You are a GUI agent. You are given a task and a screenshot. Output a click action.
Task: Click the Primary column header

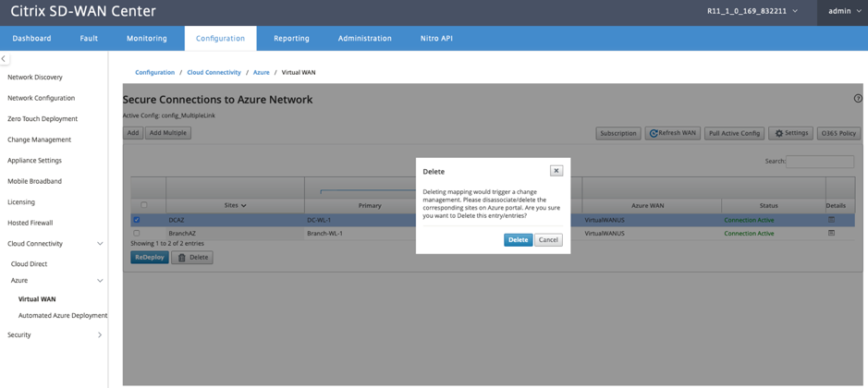[x=369, y=205]
